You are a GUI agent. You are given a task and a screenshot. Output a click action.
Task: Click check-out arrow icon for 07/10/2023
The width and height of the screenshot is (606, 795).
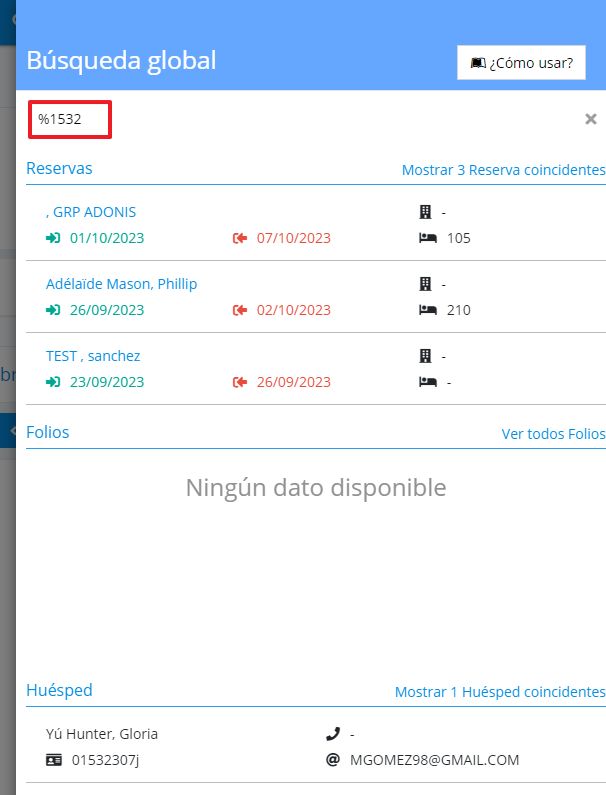(240, 238)
